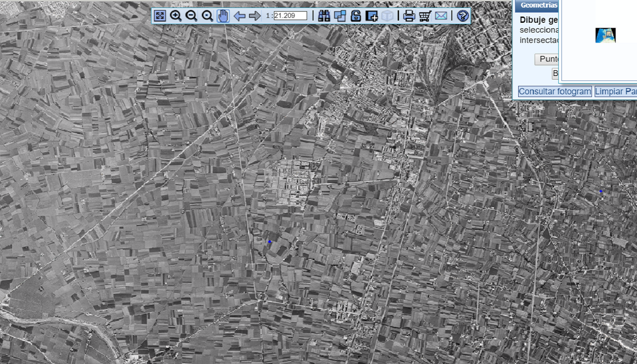Select the zoom in magnifier tool
The image size is (637, 364).
pyautogui.click(x=176, y=16)
